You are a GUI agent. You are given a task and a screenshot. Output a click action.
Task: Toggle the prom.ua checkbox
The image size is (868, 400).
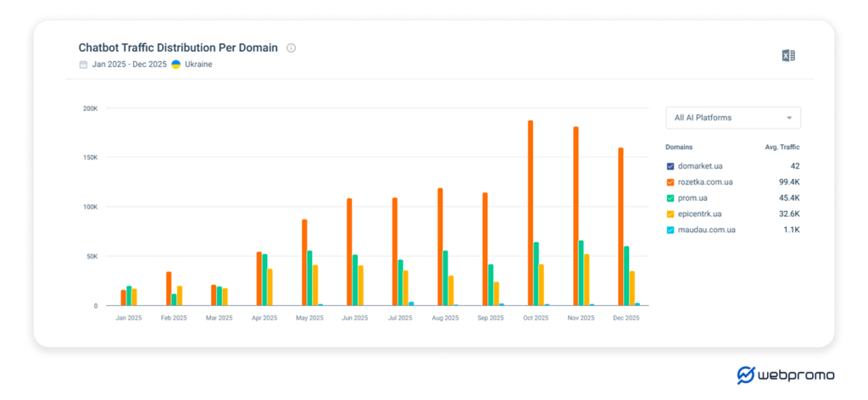(670, 198)
